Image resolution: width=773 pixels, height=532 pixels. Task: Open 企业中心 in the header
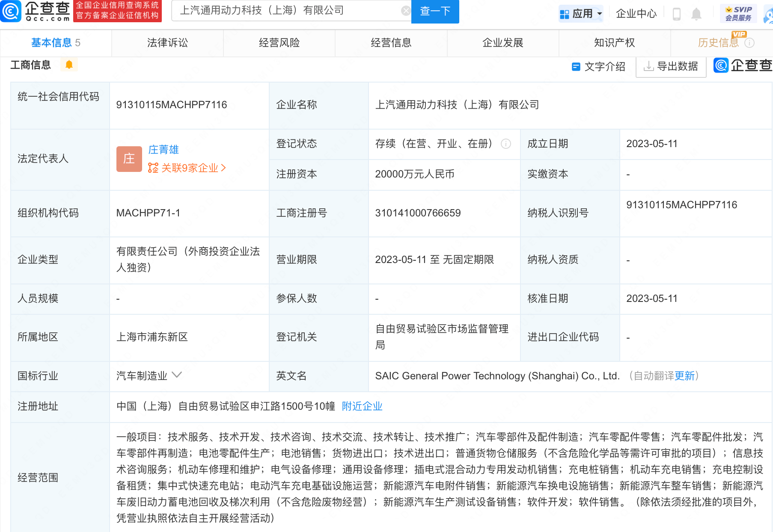pos(636,14)
